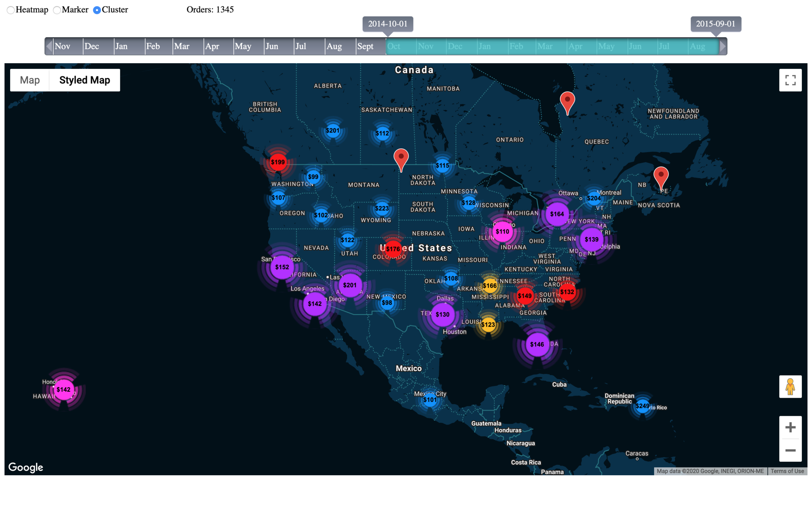Toggle fullscreen map view

tap(790, 80)
